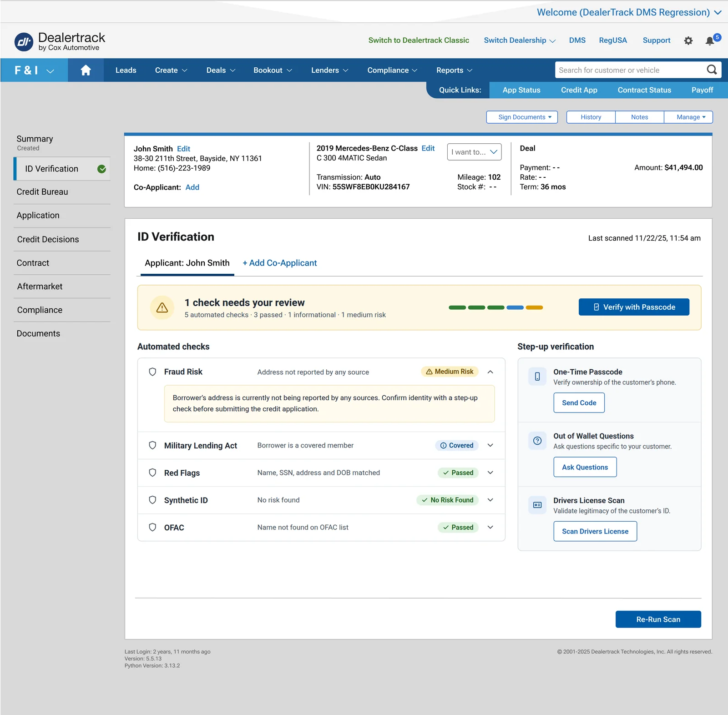Image resolution: width=728 pixels, height=715 pixels.
Task: Collapse the Fraud Risk row
Action: [x=490, y=372]
